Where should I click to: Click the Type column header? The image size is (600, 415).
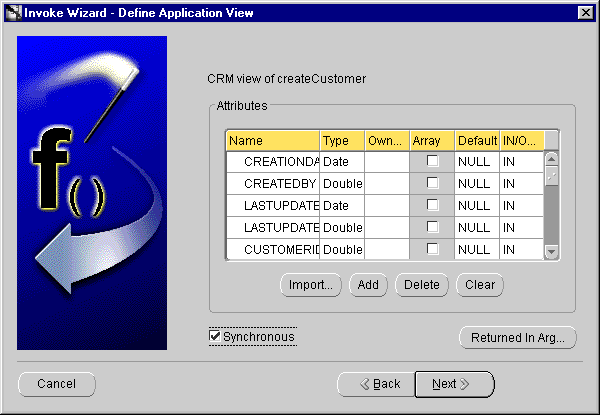(x=342, y=141)
